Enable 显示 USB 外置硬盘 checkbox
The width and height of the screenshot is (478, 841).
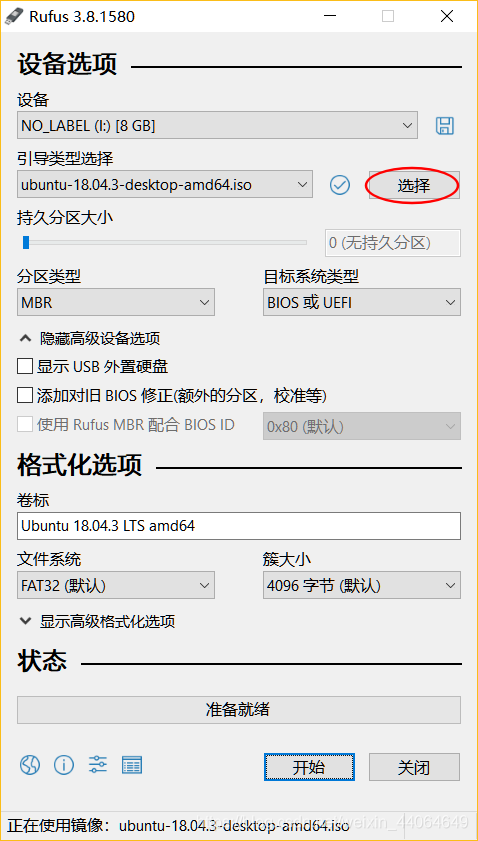[x=25, y=367]
